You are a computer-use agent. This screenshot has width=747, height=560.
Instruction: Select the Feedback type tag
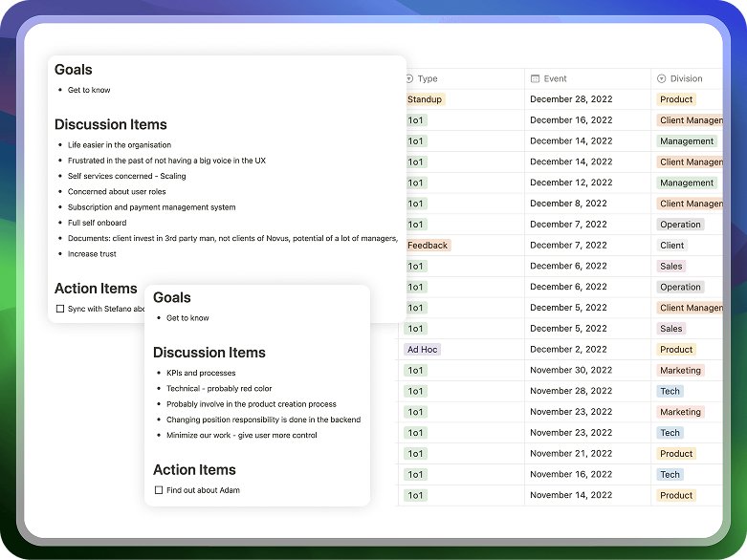point(428,246)
